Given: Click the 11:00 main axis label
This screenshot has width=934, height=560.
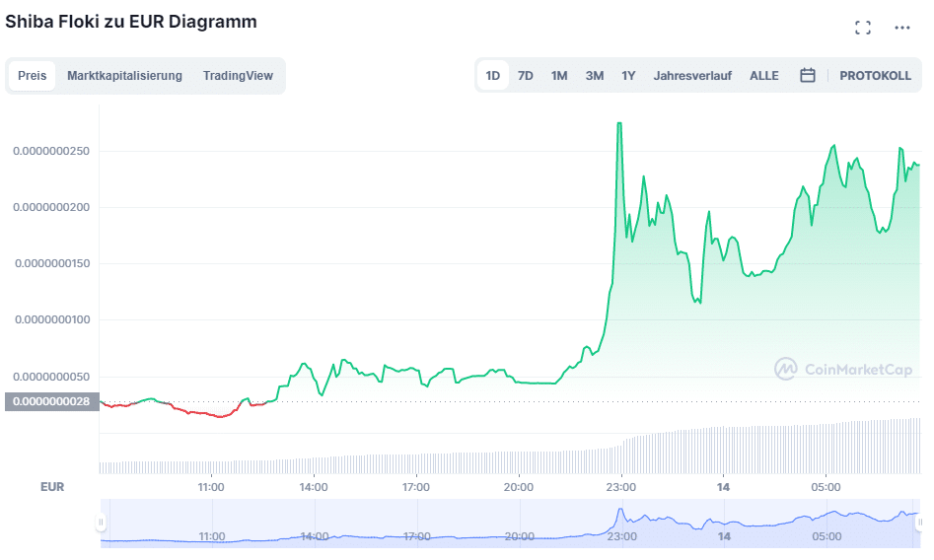Looking at the screenshot, I should [211, 487].
